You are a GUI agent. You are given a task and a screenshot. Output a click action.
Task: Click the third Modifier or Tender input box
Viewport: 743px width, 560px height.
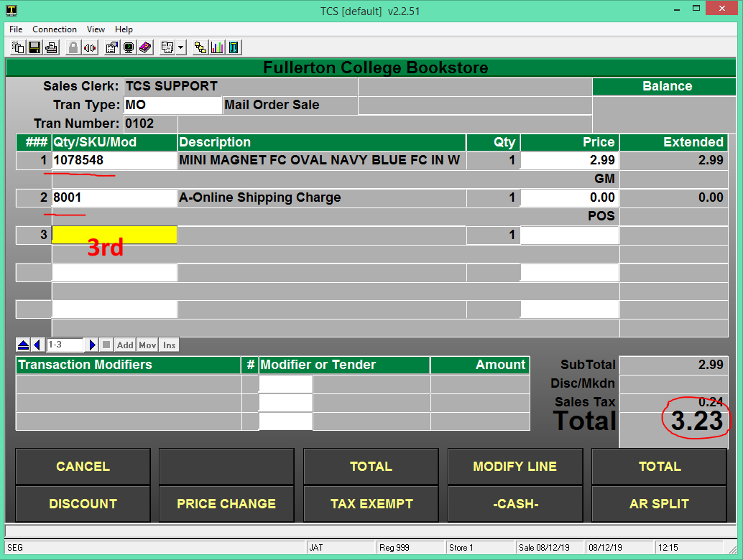pyautogui.click(x=286, y=421)
